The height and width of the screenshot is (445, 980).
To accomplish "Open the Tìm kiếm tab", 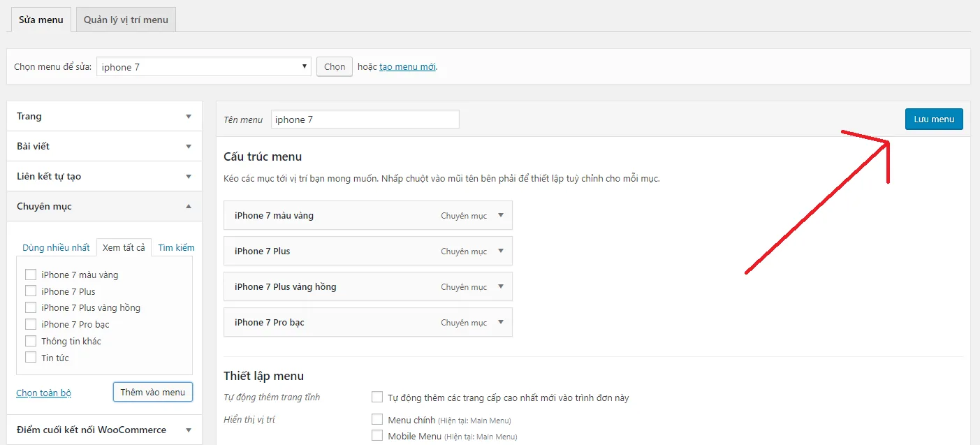I will pyautogui.click(x=176, y=247).
